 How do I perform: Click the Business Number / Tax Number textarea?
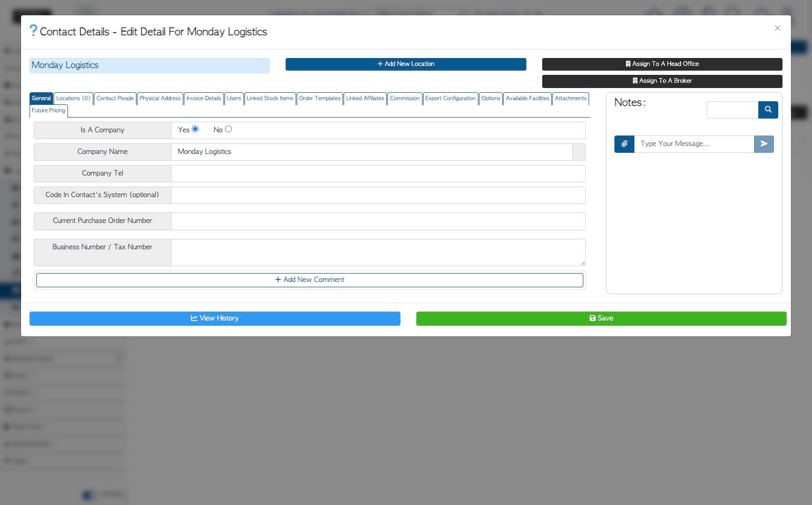click(x=378, y=252)
